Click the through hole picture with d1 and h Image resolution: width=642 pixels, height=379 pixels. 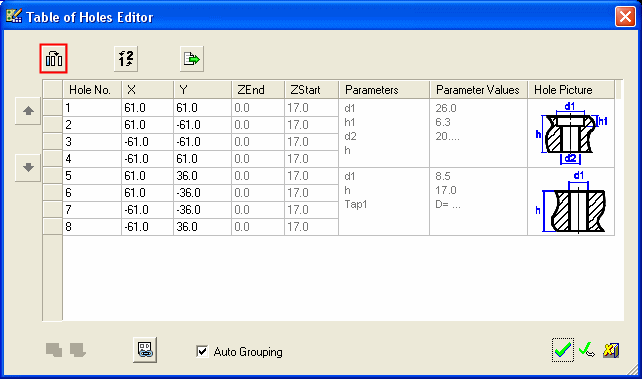[571, 201]
